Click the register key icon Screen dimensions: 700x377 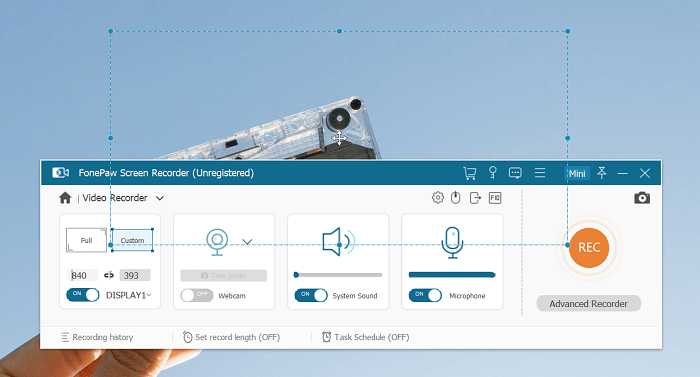492,172
